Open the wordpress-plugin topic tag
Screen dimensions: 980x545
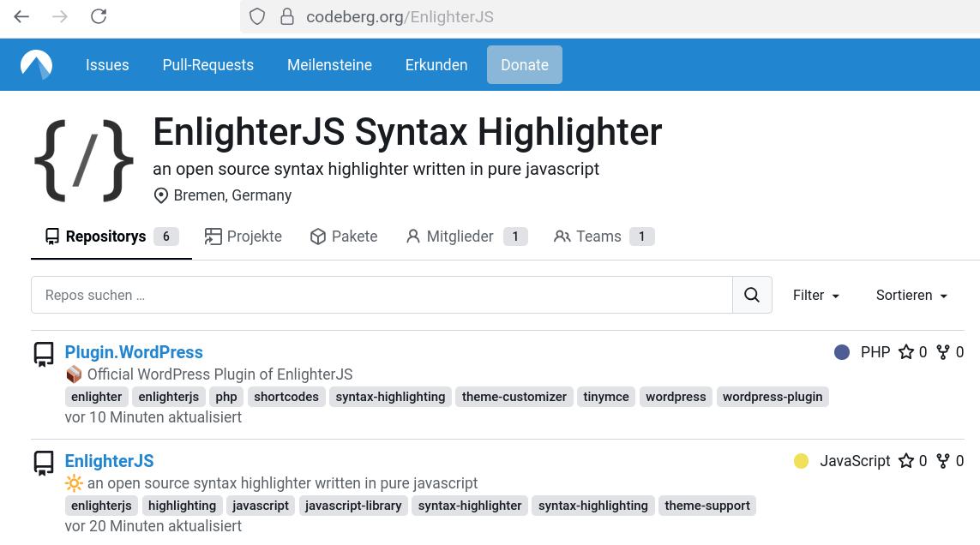tap(773, 397)
